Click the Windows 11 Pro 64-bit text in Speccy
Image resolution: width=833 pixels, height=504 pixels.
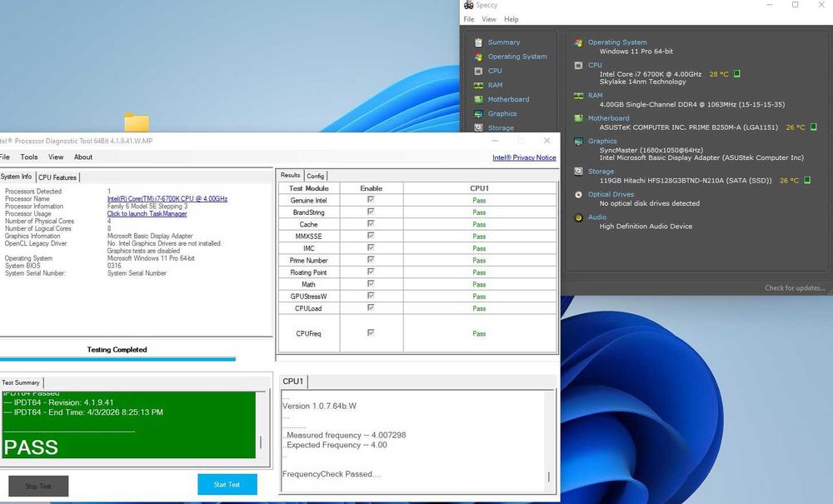coord(636,52)
